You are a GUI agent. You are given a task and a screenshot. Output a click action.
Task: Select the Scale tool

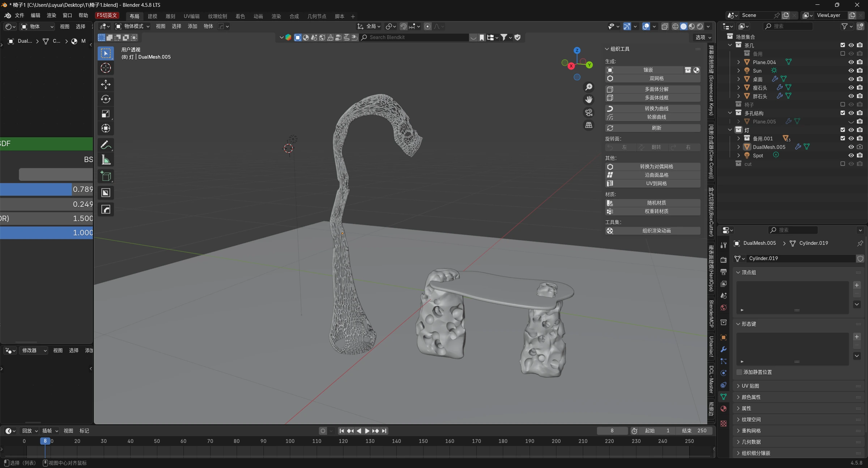[x=106, y=114]
